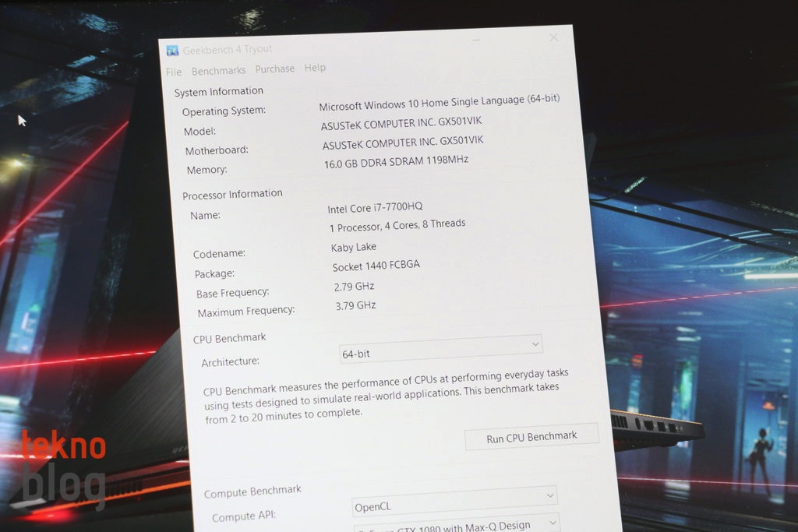Click the 'Compute Benchmark' section heading
798x532 pixels.
pos(253,491)
